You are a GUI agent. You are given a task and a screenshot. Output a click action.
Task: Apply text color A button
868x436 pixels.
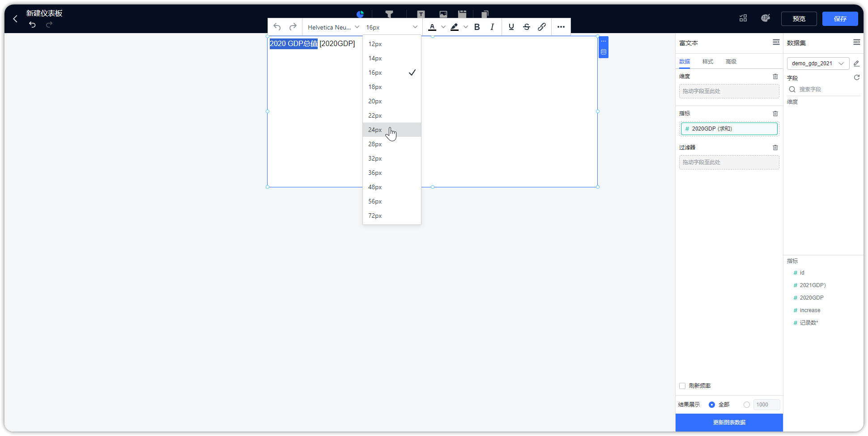tap(432, 27)
